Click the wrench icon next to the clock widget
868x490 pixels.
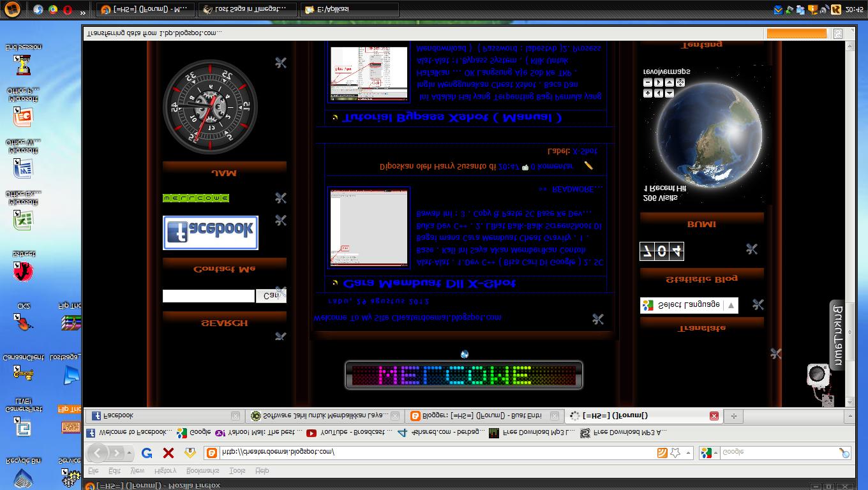(281, 63)
